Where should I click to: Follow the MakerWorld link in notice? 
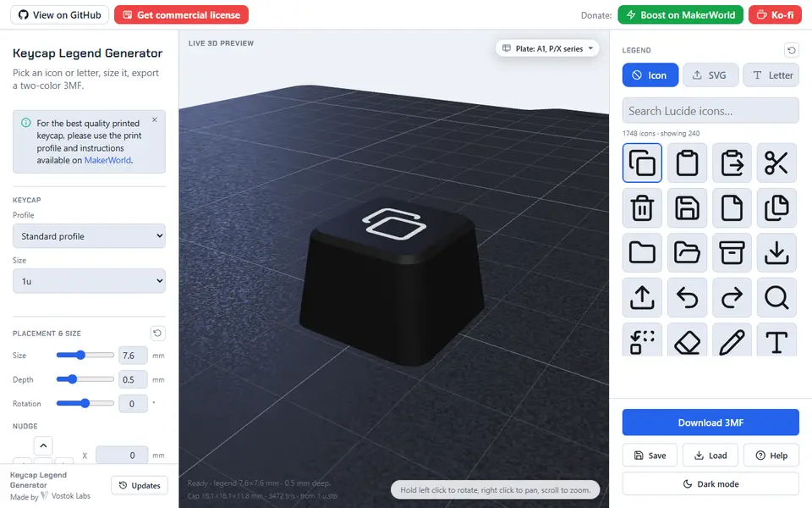[107, 160]
